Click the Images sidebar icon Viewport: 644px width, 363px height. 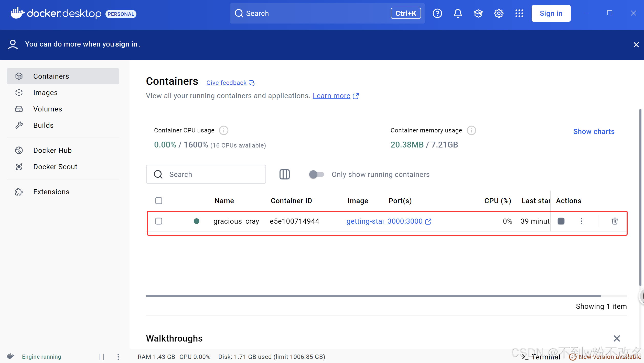point(19,93)
